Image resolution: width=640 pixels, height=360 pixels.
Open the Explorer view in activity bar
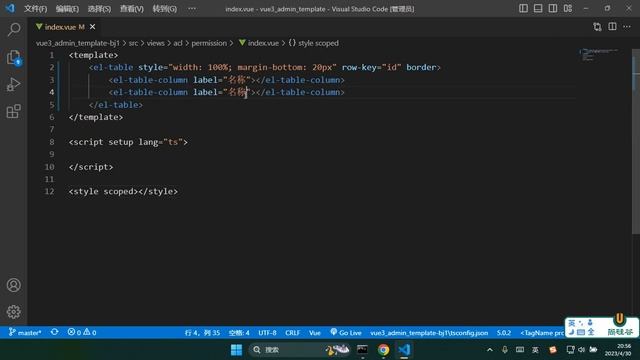14,57
